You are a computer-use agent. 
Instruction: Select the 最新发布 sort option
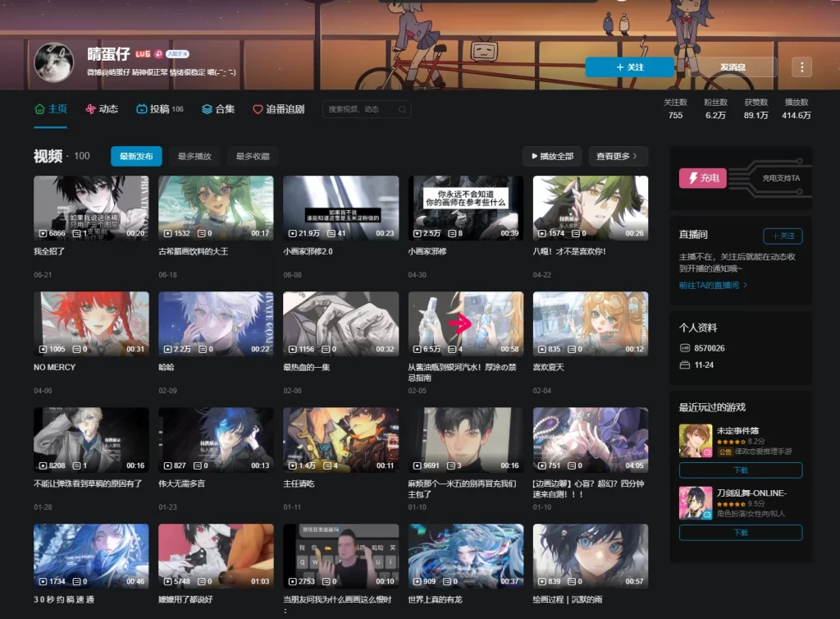point(136,156)
